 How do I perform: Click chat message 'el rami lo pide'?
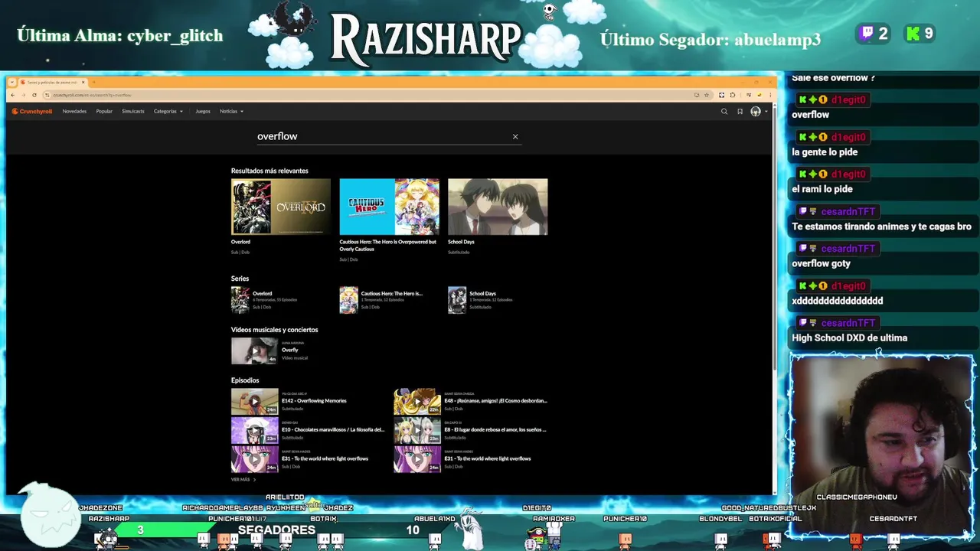pyautogui.click(x=822, y=189)
